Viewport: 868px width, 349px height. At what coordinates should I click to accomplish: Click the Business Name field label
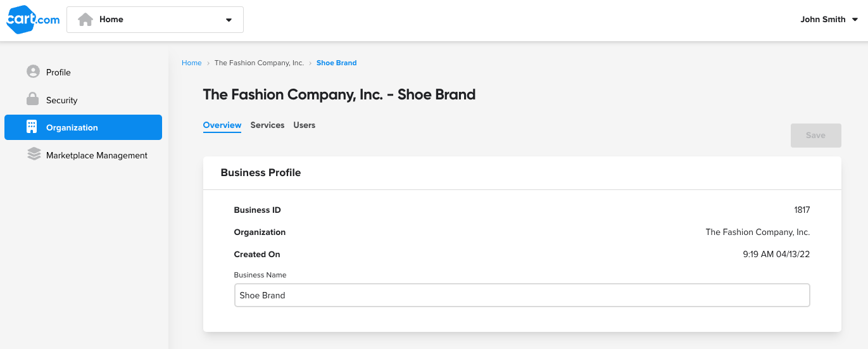pyautogui.click(x=260, y=275)
